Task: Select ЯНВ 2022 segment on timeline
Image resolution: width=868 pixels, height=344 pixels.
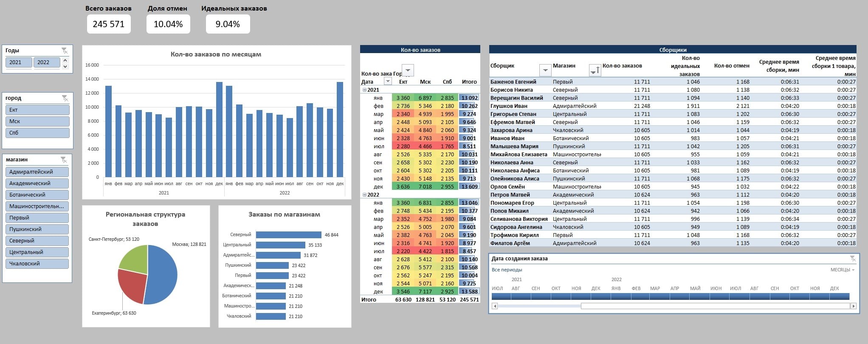Action: point(616,296)
